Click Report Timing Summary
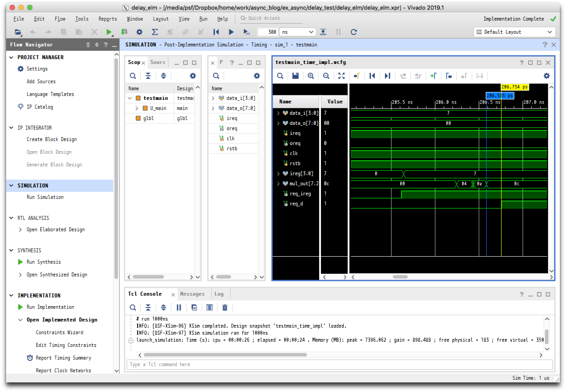This screenshot has height=392, width=566. click(x=63, y=358)
